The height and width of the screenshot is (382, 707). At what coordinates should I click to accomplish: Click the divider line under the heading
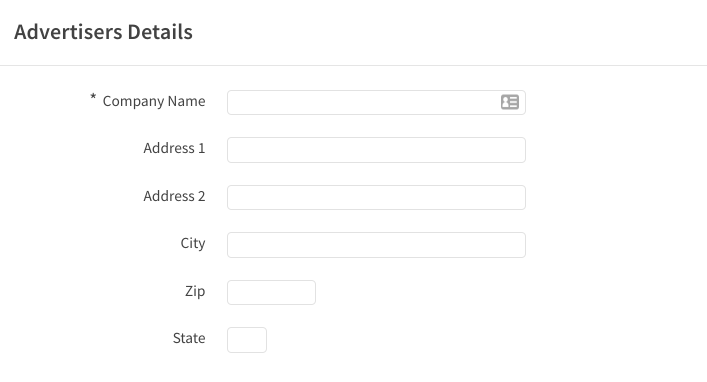[x=354, y=65]
